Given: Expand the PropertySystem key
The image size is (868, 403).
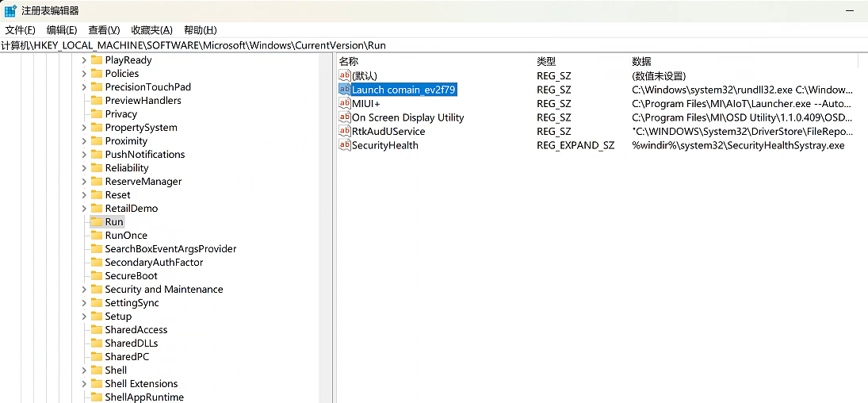Looking at the screenshot, I should 84,127.
